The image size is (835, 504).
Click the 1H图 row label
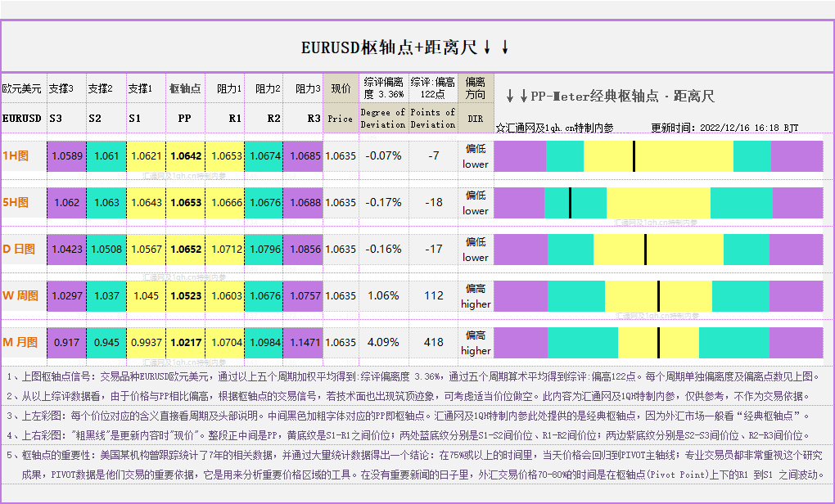pyautogui.click(x=16, y=155)
